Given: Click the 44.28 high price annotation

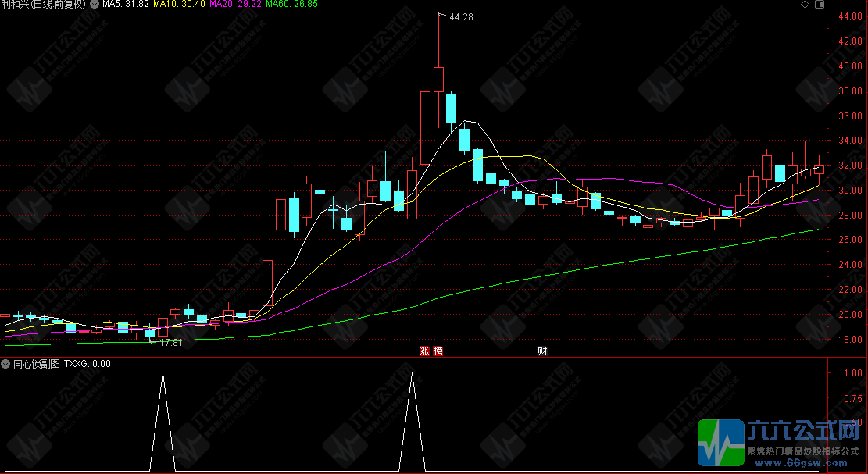Looking at the screenshot, I should click(461, 17).
